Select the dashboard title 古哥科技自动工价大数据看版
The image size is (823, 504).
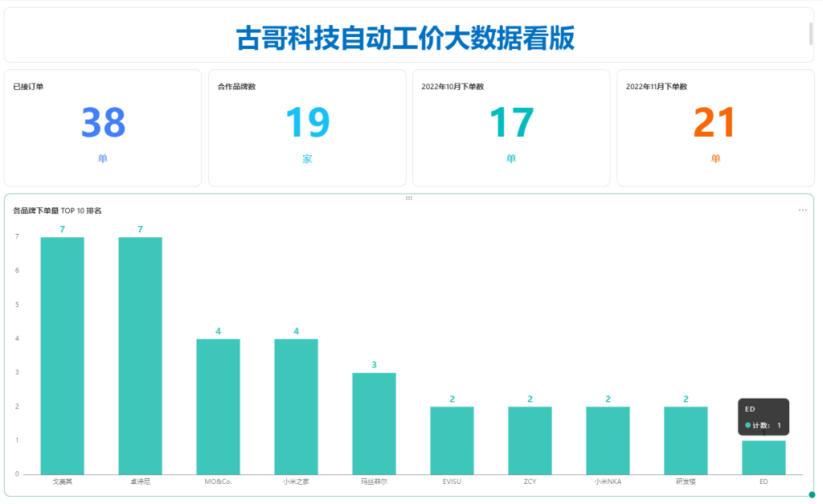click(x=405, y=39)
